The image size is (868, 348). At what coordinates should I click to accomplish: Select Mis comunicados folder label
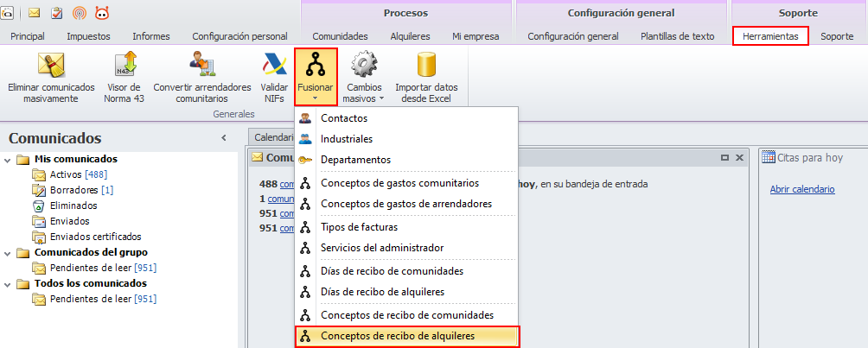(76, 159)
